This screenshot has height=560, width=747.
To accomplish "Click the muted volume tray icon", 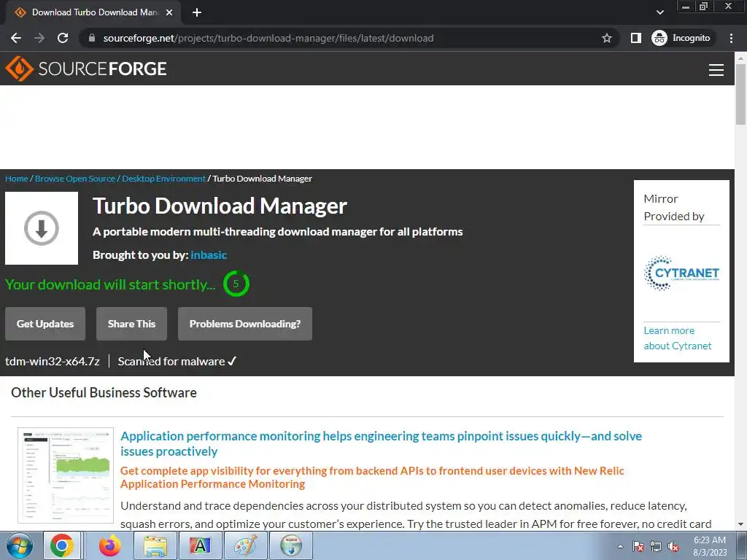I will click(x=673, y=546).
